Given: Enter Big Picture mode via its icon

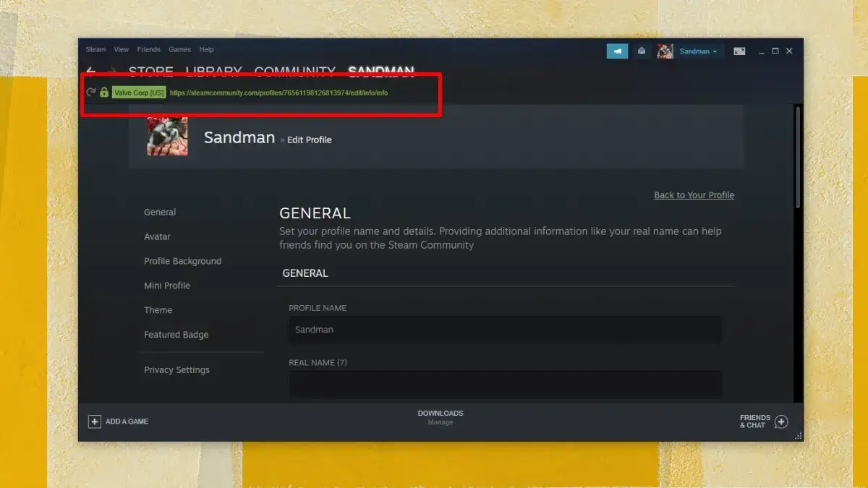Looking at the screenshot, I should tap(739, 51).
